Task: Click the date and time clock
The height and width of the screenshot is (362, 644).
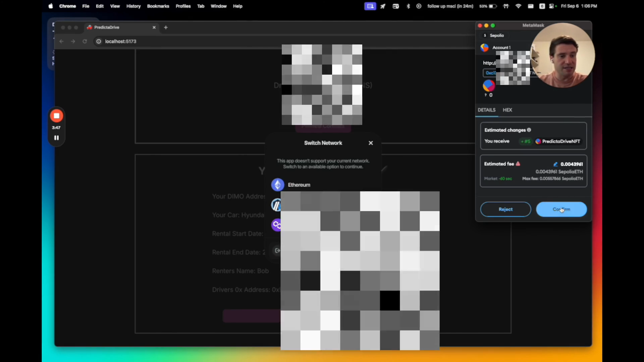Action: [579, 6]
